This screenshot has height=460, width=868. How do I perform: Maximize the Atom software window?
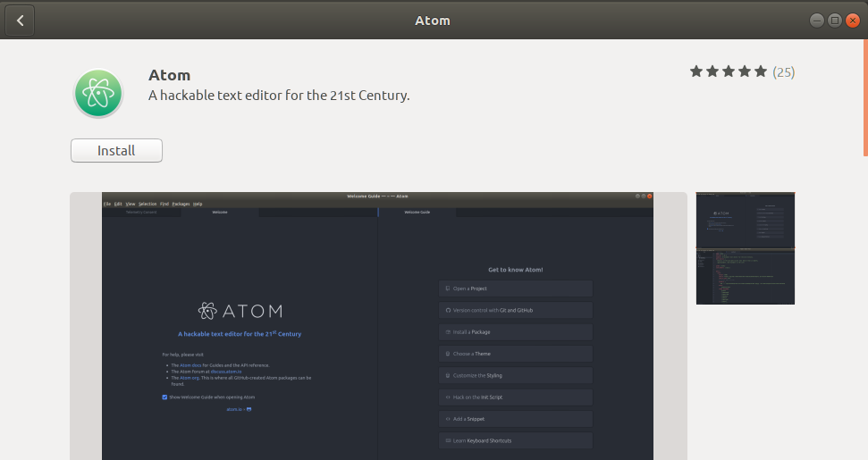[x=834, y=21]
